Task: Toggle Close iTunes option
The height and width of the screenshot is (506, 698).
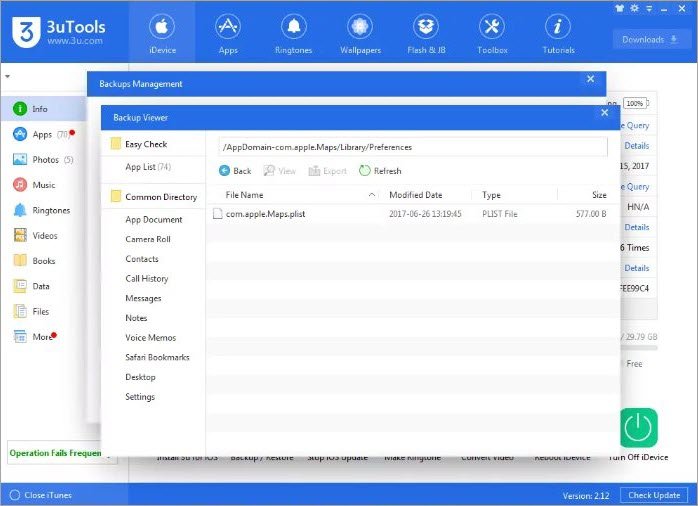Action: click(x=41, y=495)
